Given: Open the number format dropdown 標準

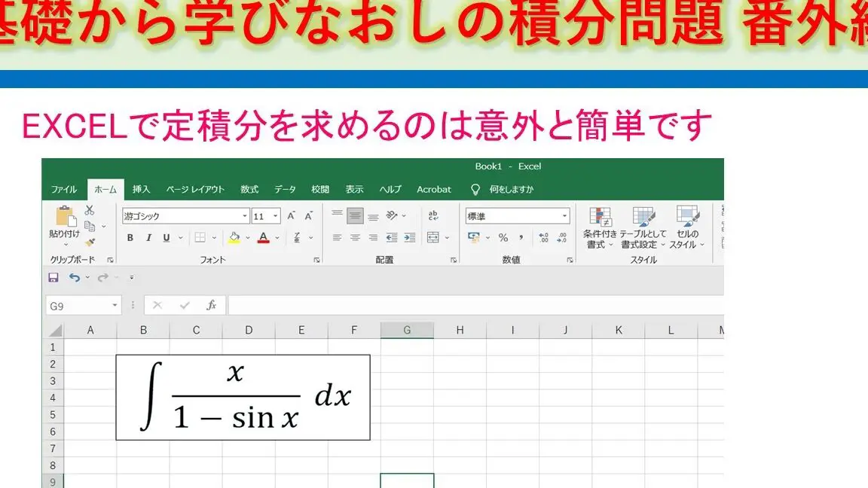Looking at the screenshot, I should (x=565, y=216).
